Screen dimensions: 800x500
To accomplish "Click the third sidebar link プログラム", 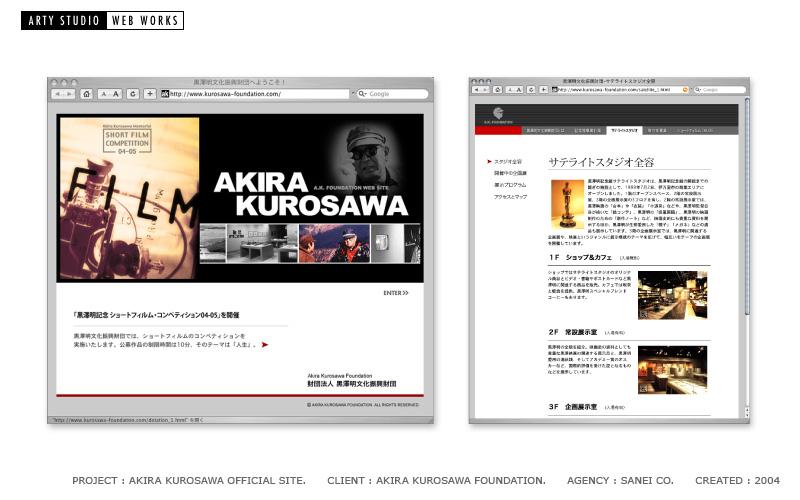I will 510,185.
